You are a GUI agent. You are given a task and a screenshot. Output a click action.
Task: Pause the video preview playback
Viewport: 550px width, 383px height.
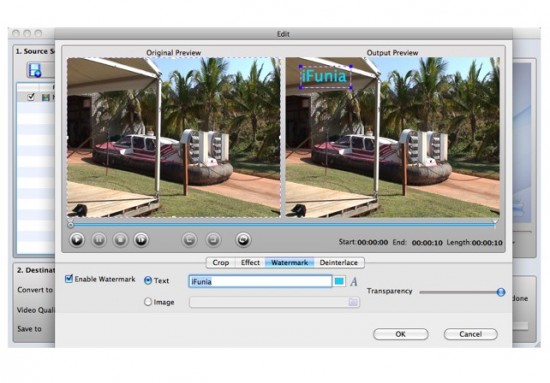[99, 240]
